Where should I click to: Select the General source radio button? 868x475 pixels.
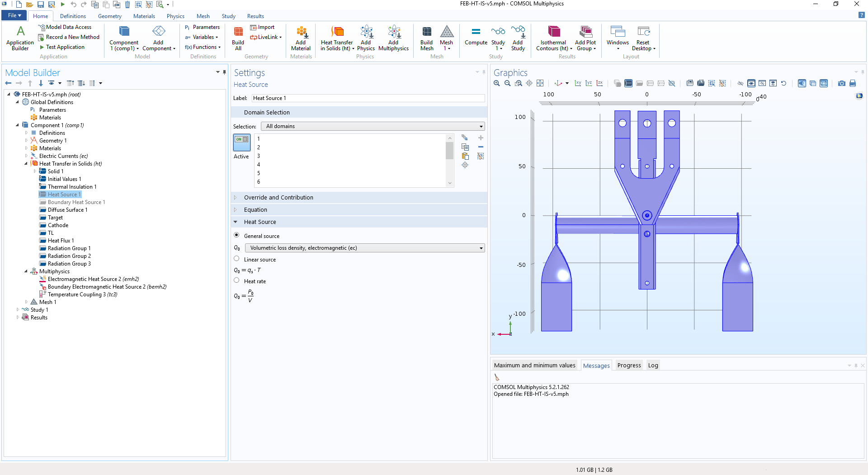tap(236, 235)
